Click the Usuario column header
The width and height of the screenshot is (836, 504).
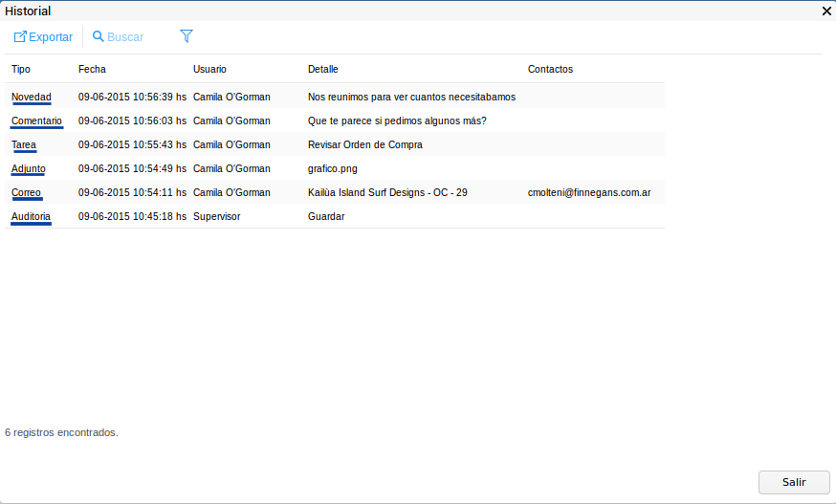tap(209, 69)
